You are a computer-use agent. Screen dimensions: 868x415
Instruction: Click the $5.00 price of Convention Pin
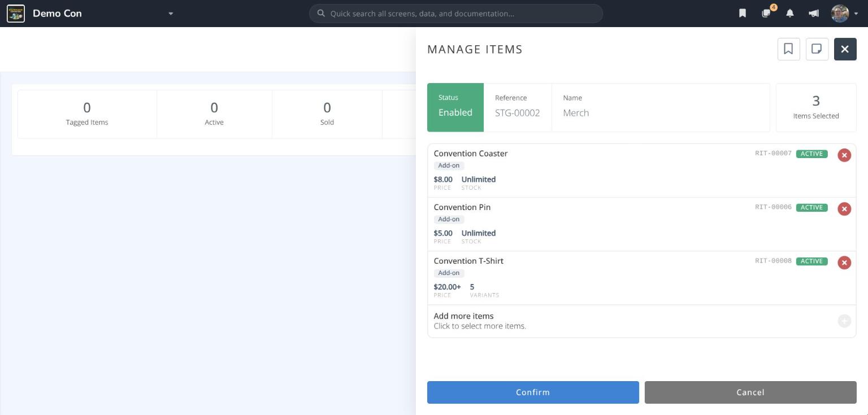click(443, 233)
